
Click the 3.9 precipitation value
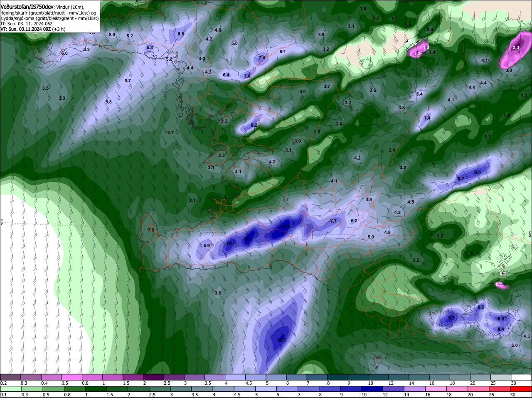click(x=321, y=34)
